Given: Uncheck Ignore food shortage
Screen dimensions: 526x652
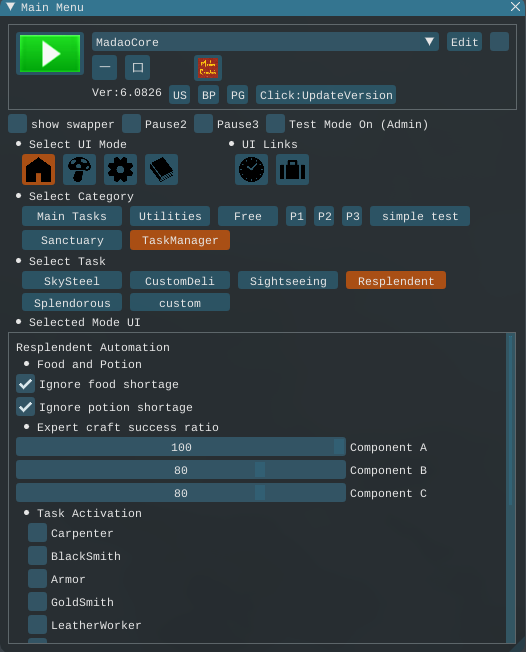Looking at the screenshot, I should [25, 384].
